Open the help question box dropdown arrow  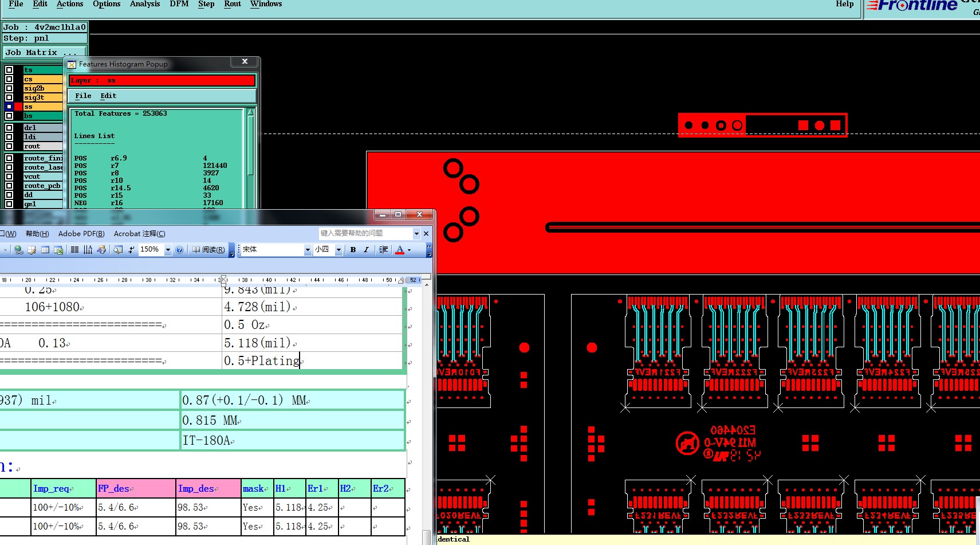pyautogui.click(x=416, y=234)
